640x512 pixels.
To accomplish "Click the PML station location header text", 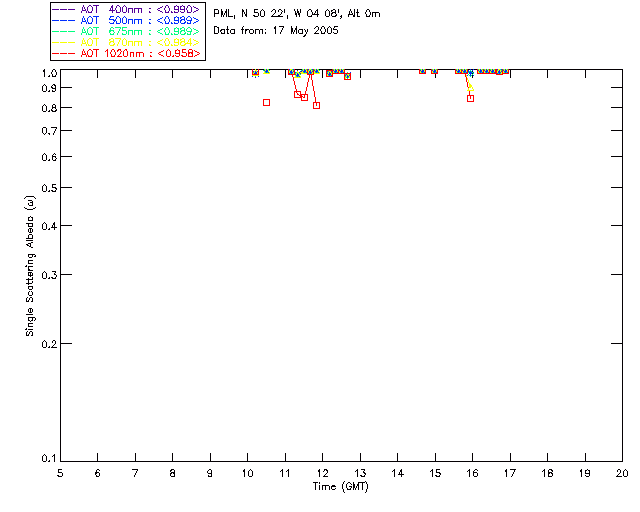I will (297, 13).
